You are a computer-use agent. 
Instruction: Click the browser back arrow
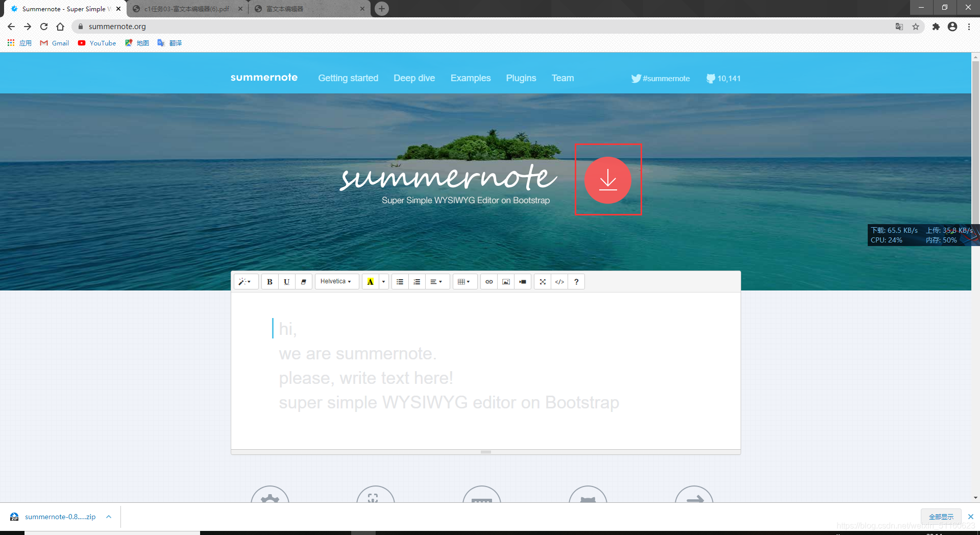coord(11,27)
